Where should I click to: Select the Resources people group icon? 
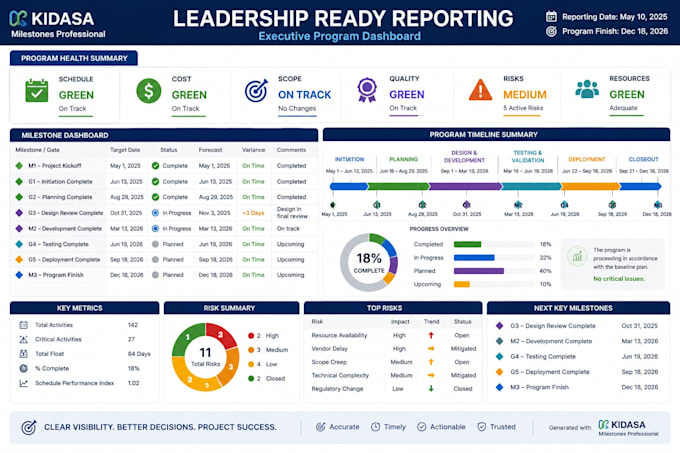pos(587,89)
